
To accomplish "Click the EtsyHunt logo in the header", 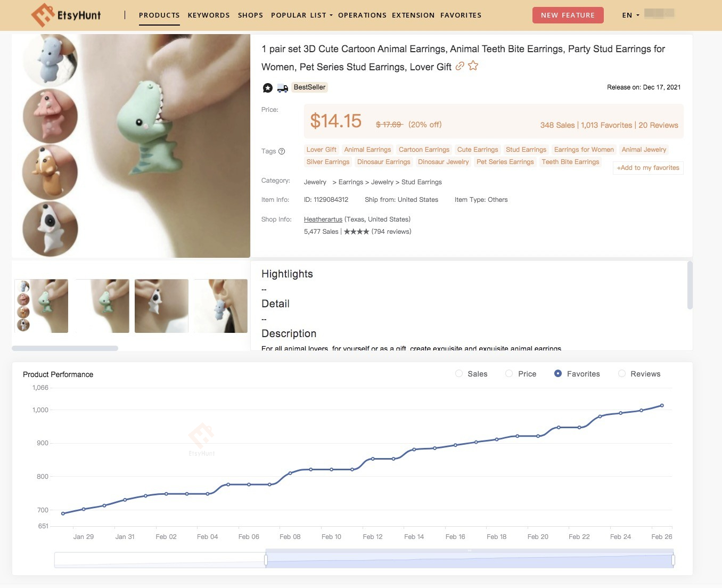I will 67,15.
